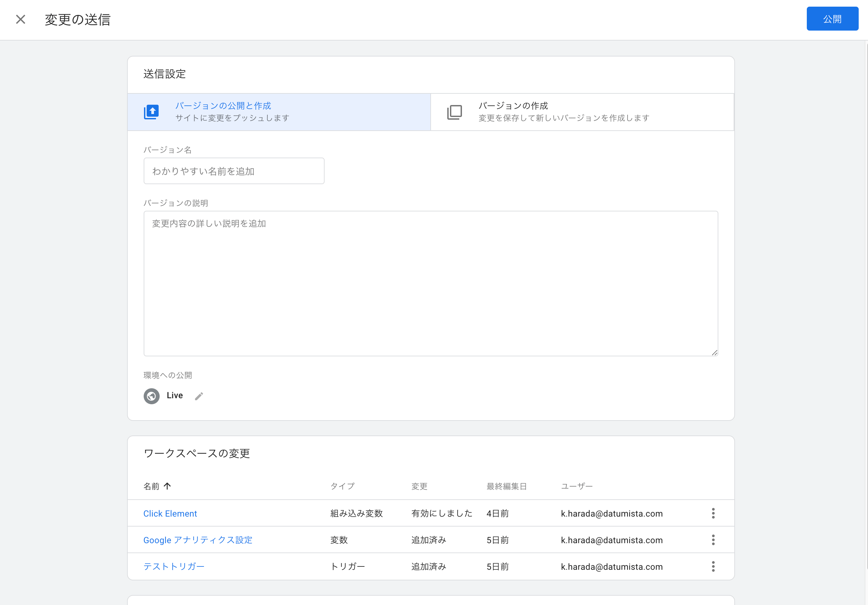Viewport: 868px width, 605px height.
Task: Open more options for Click Element row
Action: click(x=713, y=513)
